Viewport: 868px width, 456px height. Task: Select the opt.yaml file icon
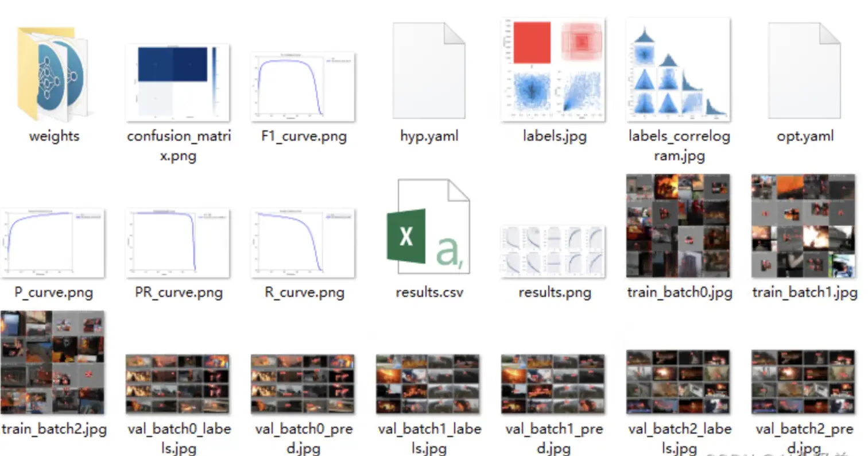804,71
